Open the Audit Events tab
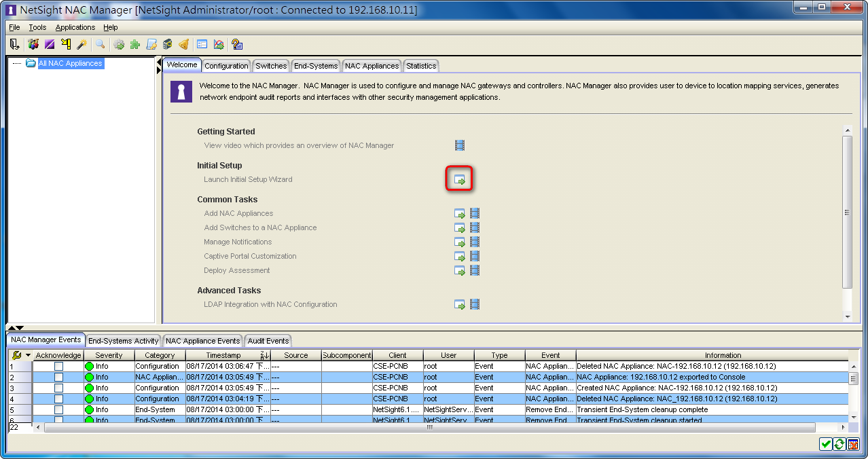868x459 pixels. click(x=268, y=341)
